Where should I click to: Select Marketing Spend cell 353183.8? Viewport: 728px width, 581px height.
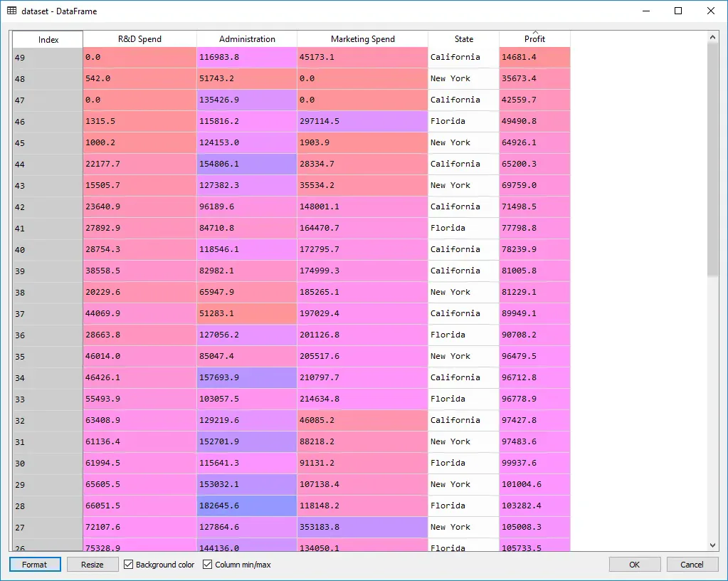(362, 527)
